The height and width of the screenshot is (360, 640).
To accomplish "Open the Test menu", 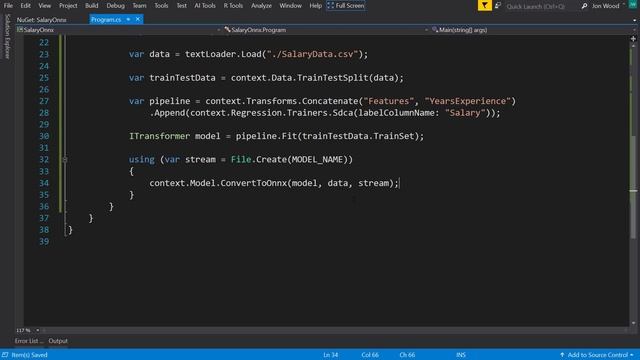I will coord(182,6).
